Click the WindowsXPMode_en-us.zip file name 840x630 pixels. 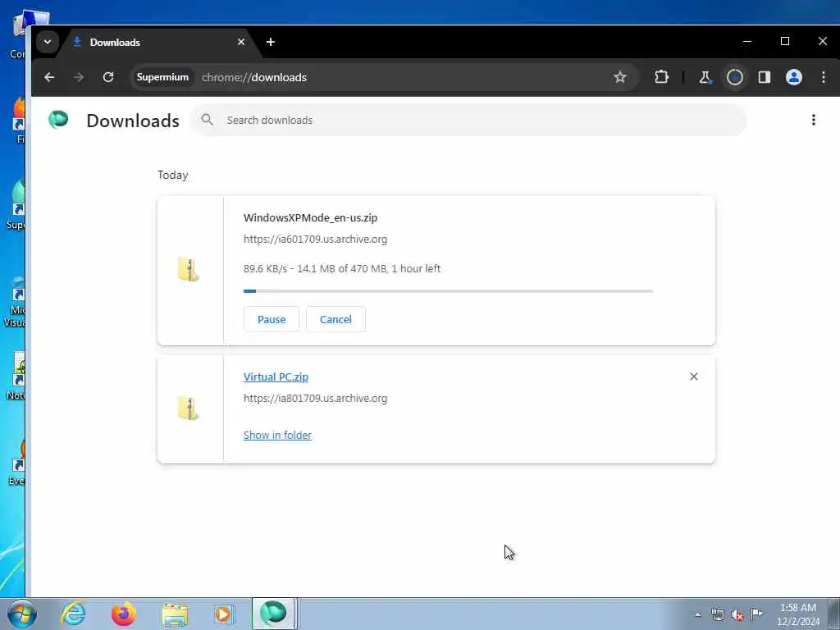pos(310,218)
